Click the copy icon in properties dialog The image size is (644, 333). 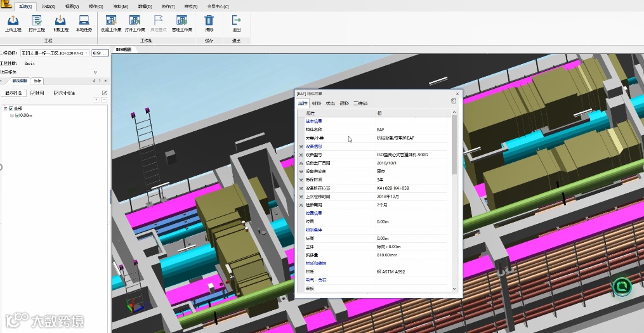454,101
